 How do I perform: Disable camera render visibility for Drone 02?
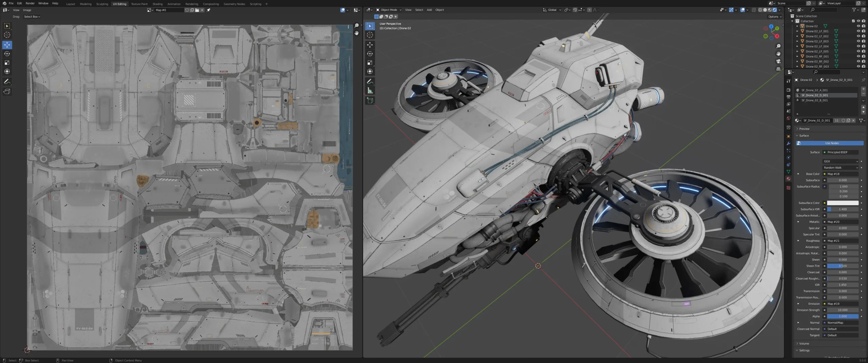(864, 26)
